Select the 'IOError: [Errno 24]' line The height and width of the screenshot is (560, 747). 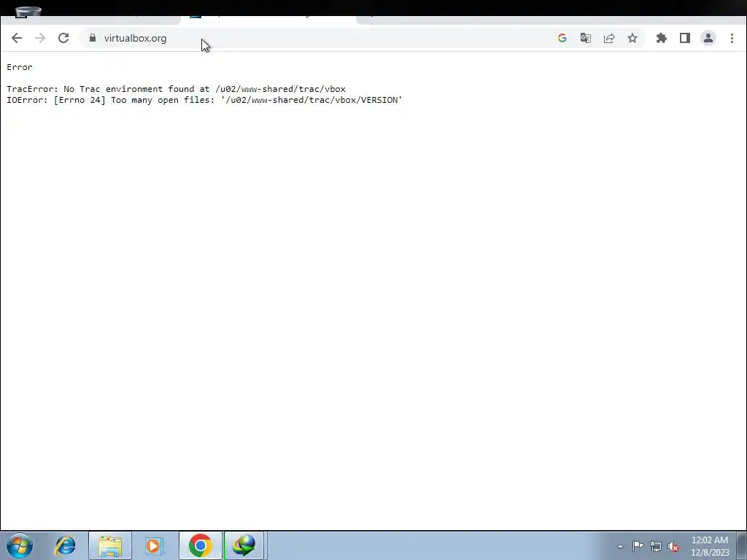pyautogui.click(x=204, y=100)
